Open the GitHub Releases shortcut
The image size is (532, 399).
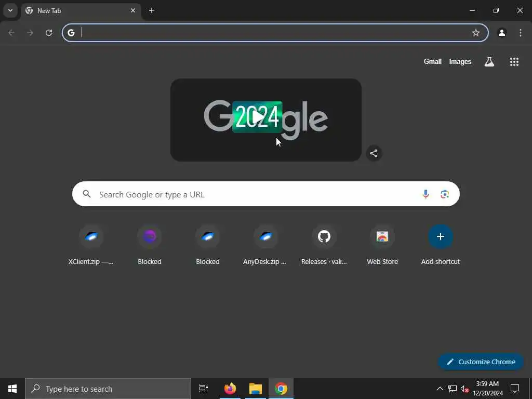click(x=324, y=245)
